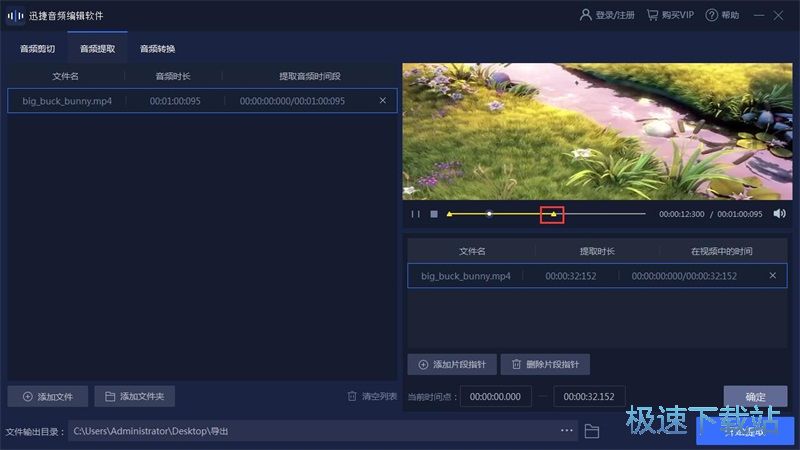The width and height of the screenshot is (800, 450).
Task: Edit start time field 00:00:00.000
Action: click(495, 396)
